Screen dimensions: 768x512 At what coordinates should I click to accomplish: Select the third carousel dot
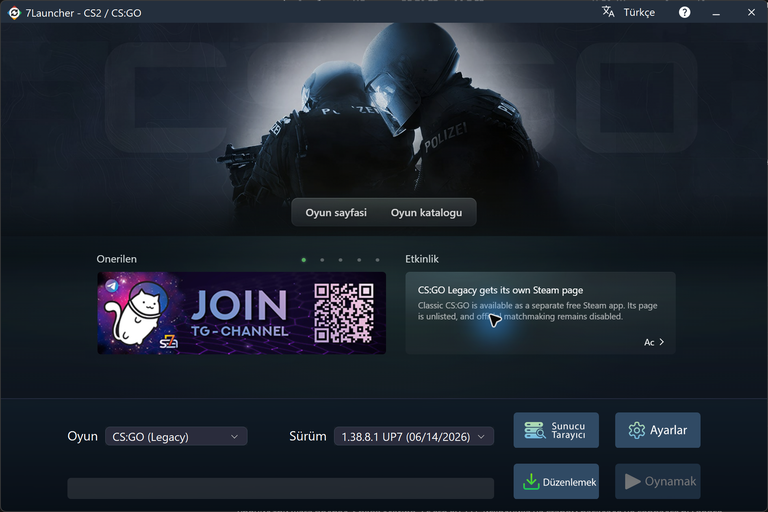click(x=340, y=260)
